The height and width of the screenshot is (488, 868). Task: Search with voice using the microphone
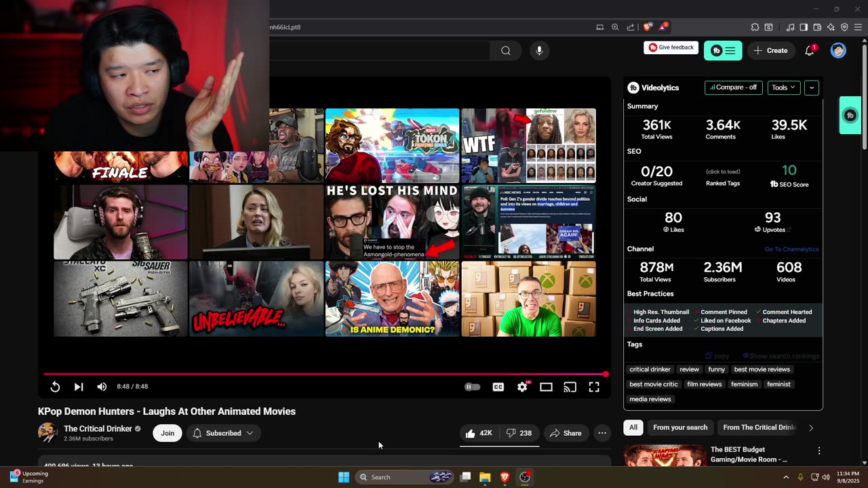(539, 50)
